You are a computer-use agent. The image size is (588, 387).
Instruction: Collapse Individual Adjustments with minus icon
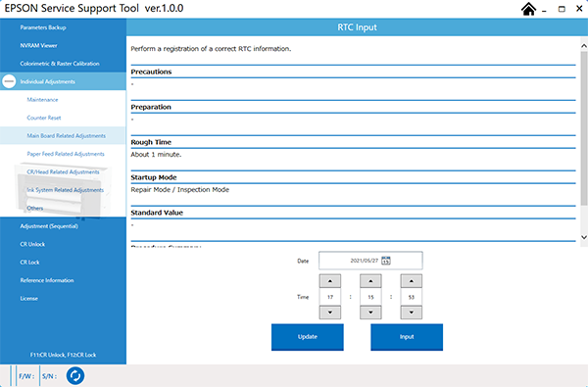[x=9, y=81]
